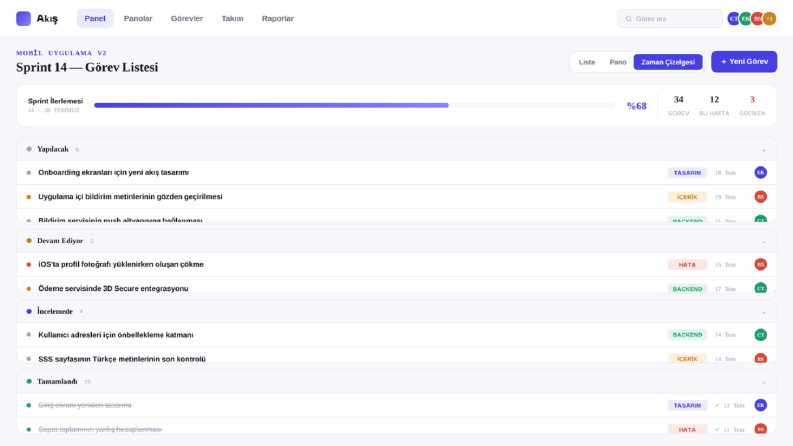Create a task with the Yeni Görev button
793x446 pixels.
pyautogui.click(x=744, y=62)
